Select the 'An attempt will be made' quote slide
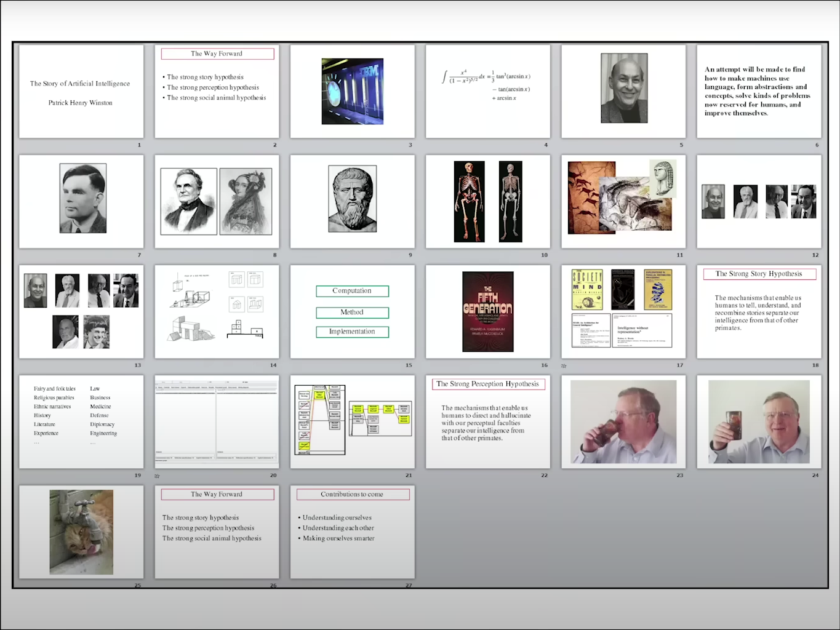This screenshot has width=840, height=630. pyautogui.click(x=759, y=91)
